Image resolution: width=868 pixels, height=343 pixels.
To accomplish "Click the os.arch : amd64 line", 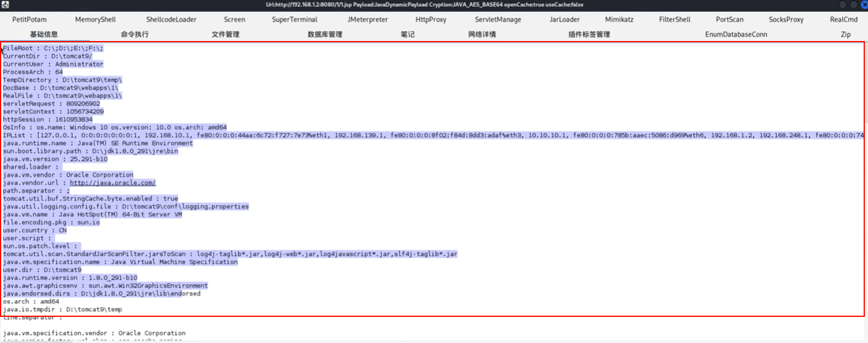I will [31, 301].
